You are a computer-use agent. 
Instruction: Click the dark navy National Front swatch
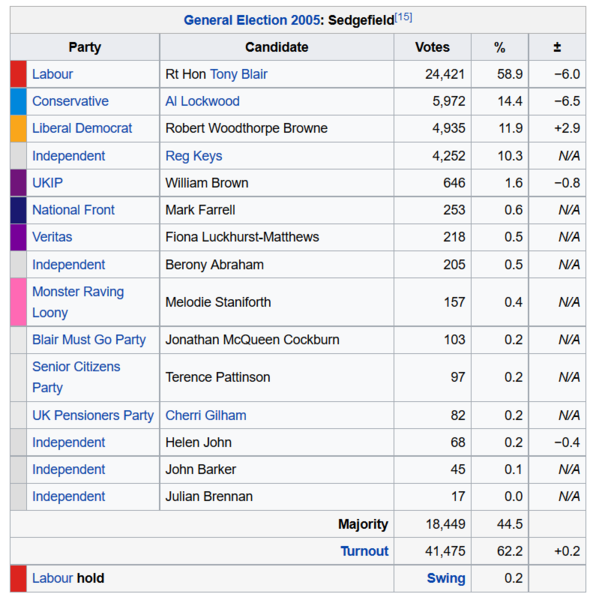click(18, 210)
